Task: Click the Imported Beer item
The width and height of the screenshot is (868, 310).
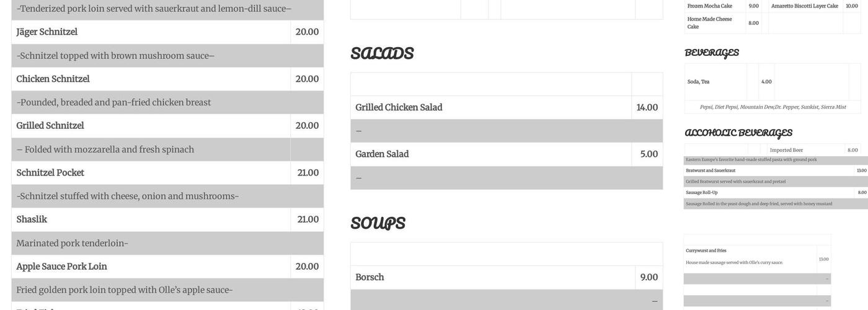Action: click(x=786, y=150)
